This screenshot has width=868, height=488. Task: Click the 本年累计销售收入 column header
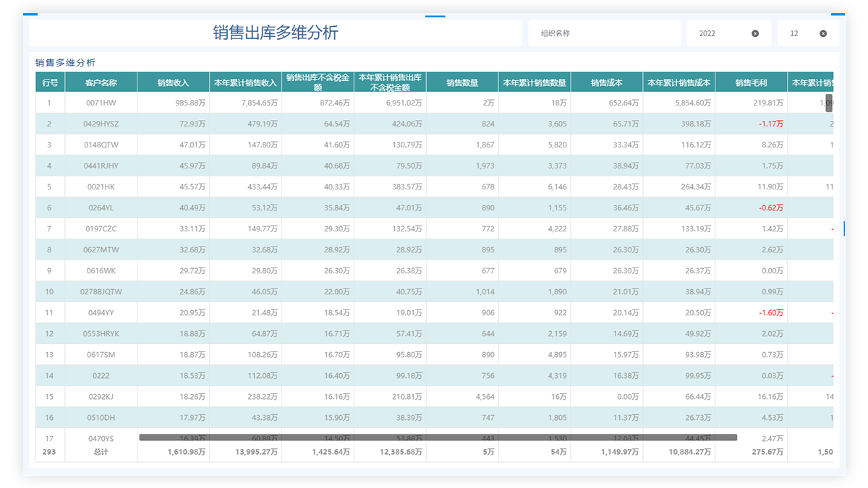245,82
